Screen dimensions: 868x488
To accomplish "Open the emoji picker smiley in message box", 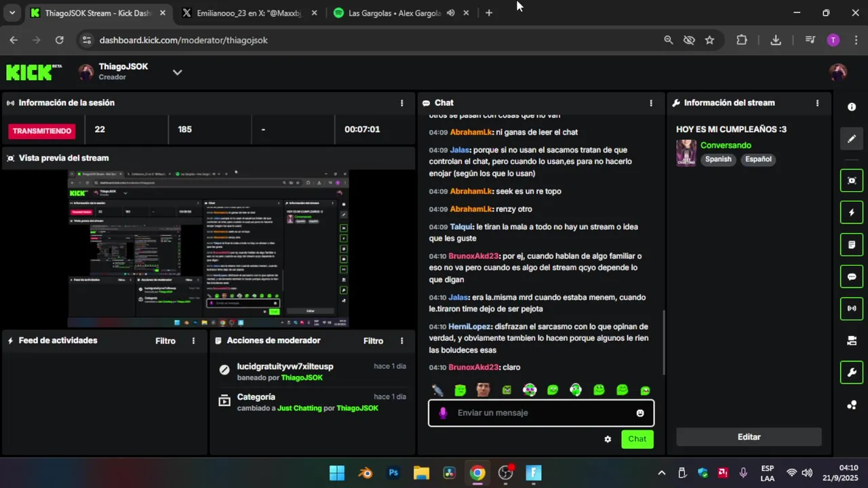I will pyautogui.click(x=640, y=413).
